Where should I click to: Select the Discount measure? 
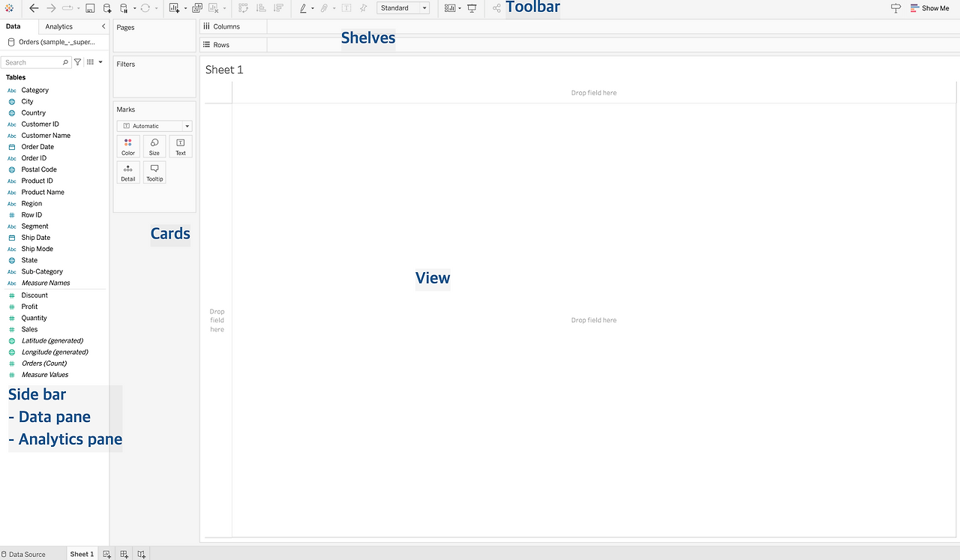pyautogui.click(x=34, y=295)
